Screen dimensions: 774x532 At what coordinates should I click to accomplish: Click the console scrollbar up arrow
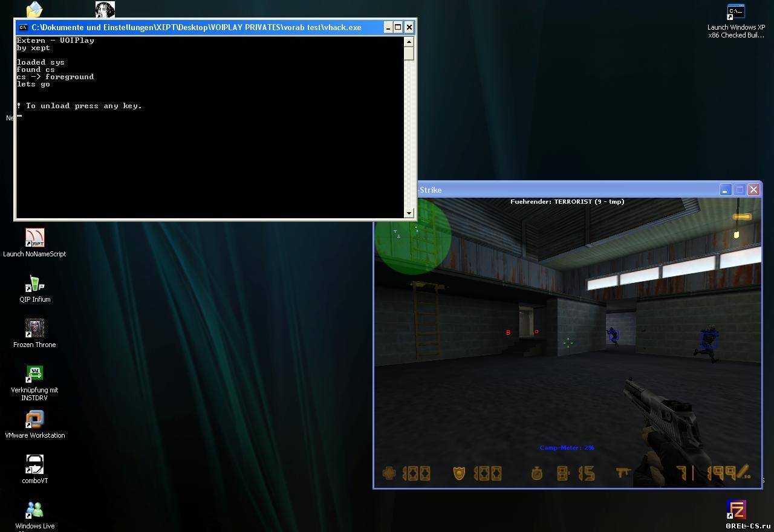click(x=409, y=42)
